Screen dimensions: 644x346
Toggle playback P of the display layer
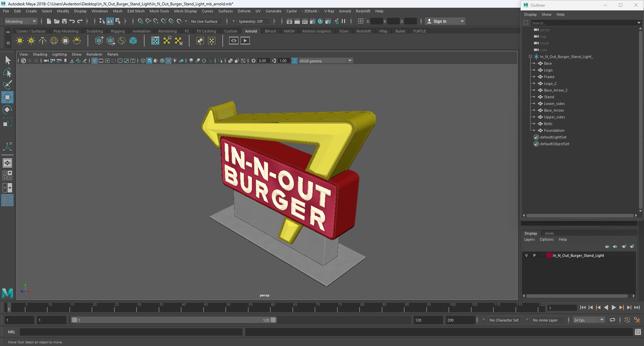point(534,255)
